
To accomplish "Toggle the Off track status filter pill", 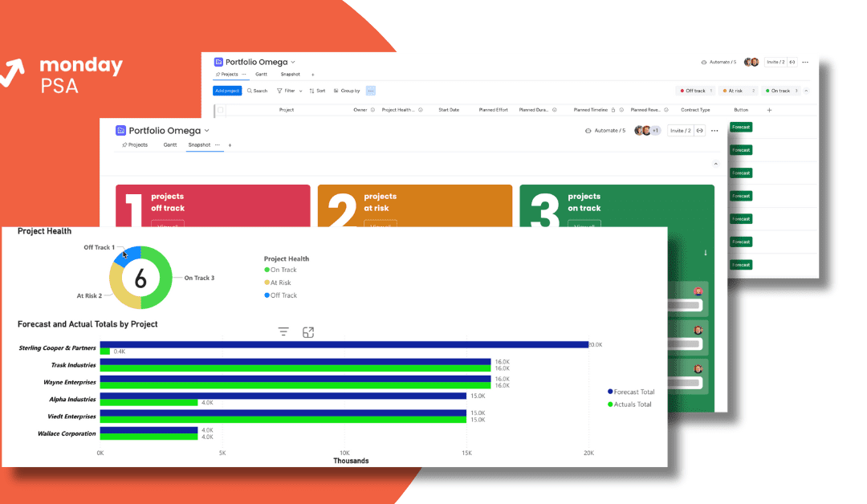I will (x=695, y=91).
